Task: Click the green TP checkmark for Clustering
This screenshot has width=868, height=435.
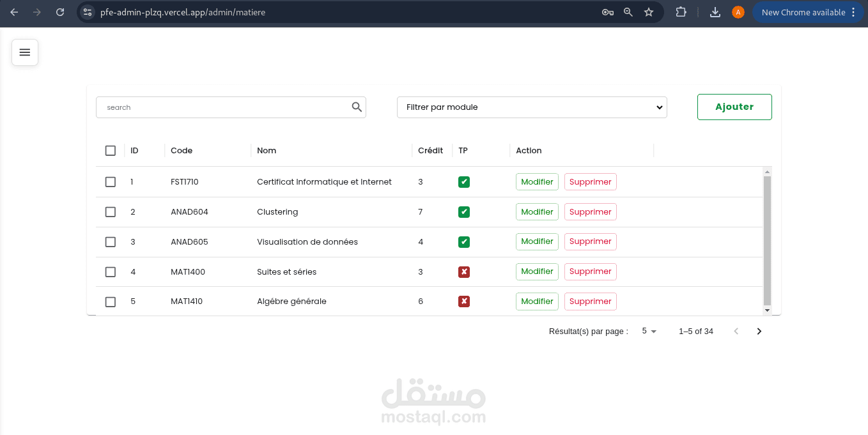Action: [464, 212]
